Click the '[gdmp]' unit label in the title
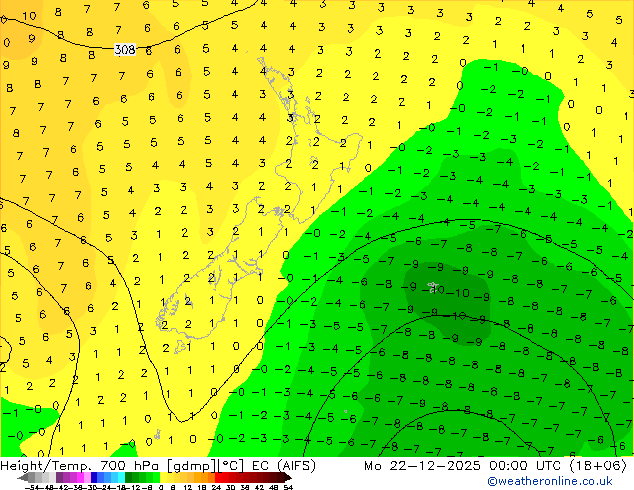 [191, 466]
